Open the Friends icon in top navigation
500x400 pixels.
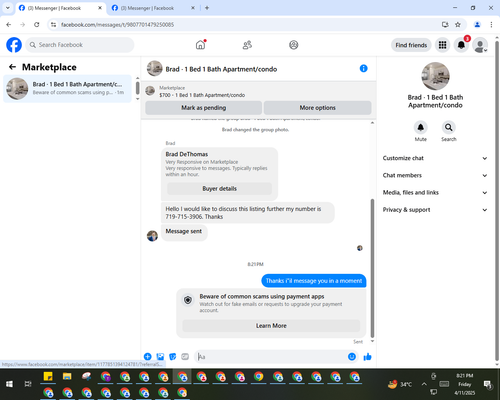247,45
